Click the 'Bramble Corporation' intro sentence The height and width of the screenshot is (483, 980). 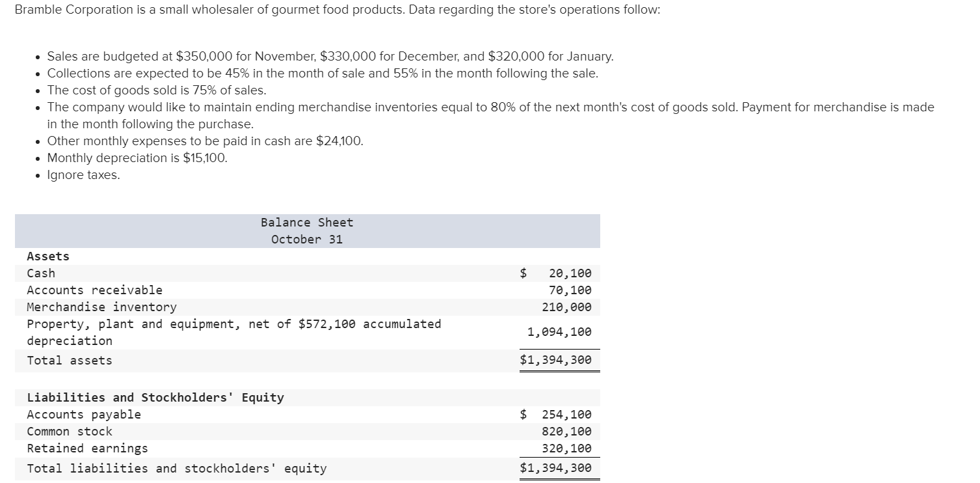click(x=337, y=11)
